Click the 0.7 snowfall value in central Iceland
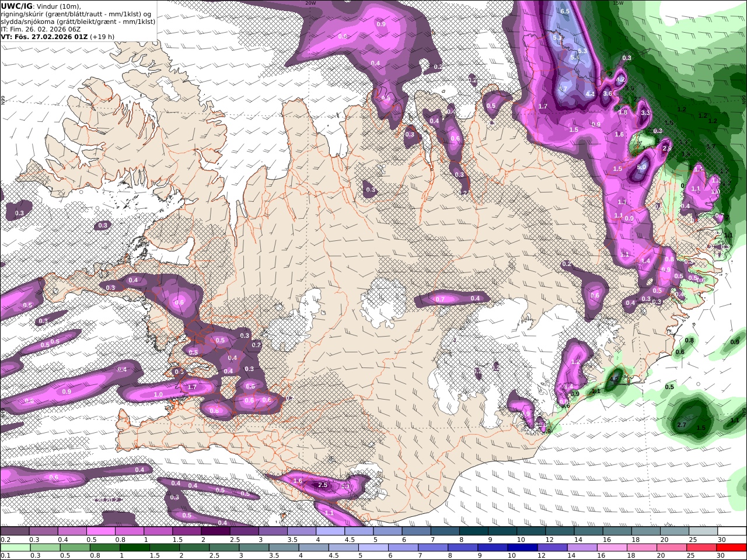The image size is (747, 560). pos(440,299)
